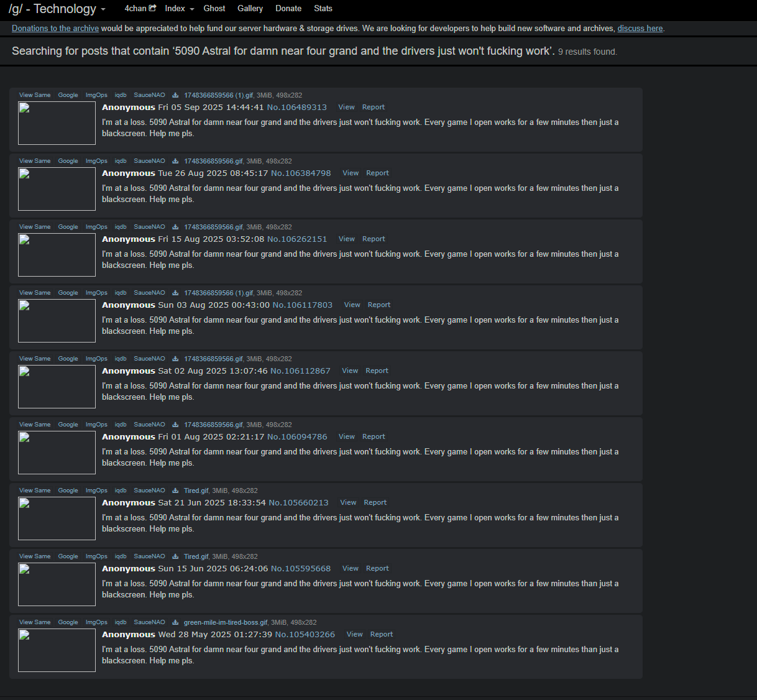Click View for post No.106384798
The width and height of the screenshot is (757, 700).
(351, 173)
